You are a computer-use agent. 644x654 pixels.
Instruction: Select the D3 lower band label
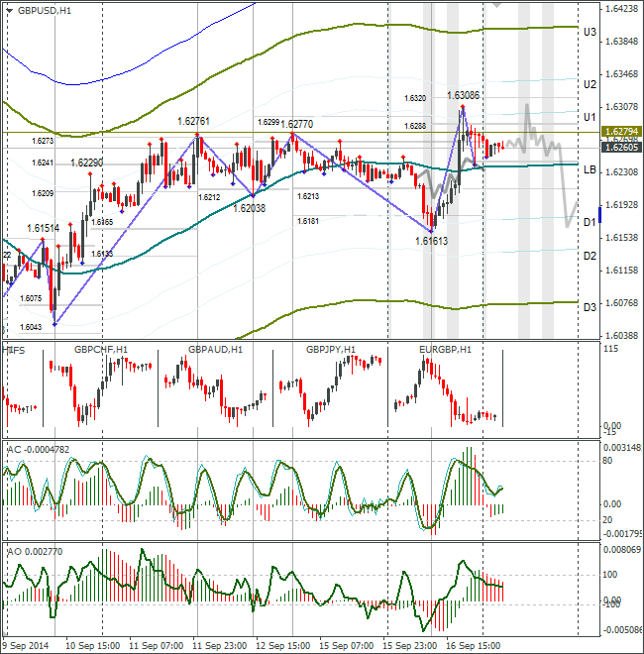click(590, 307)
